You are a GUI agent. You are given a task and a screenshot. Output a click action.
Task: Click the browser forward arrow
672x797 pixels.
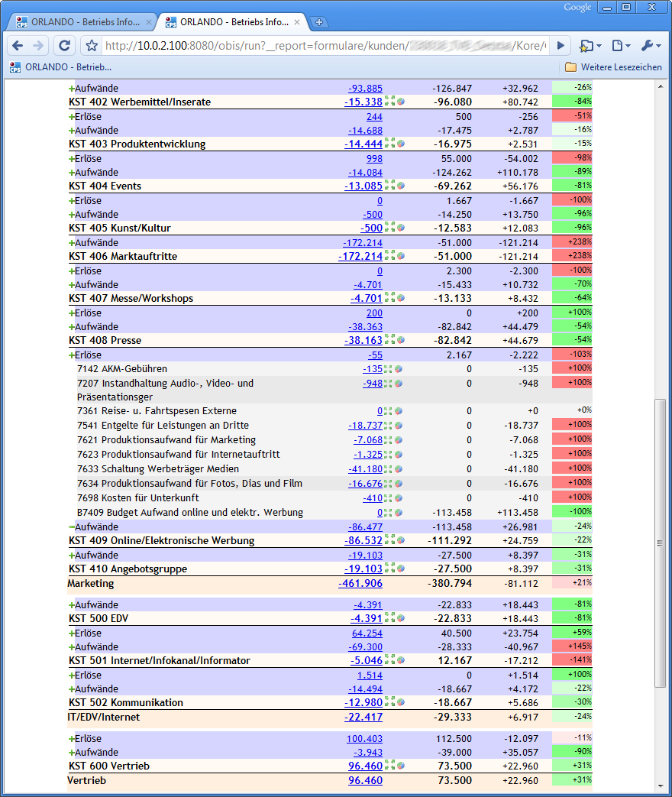tap(39, 46)
